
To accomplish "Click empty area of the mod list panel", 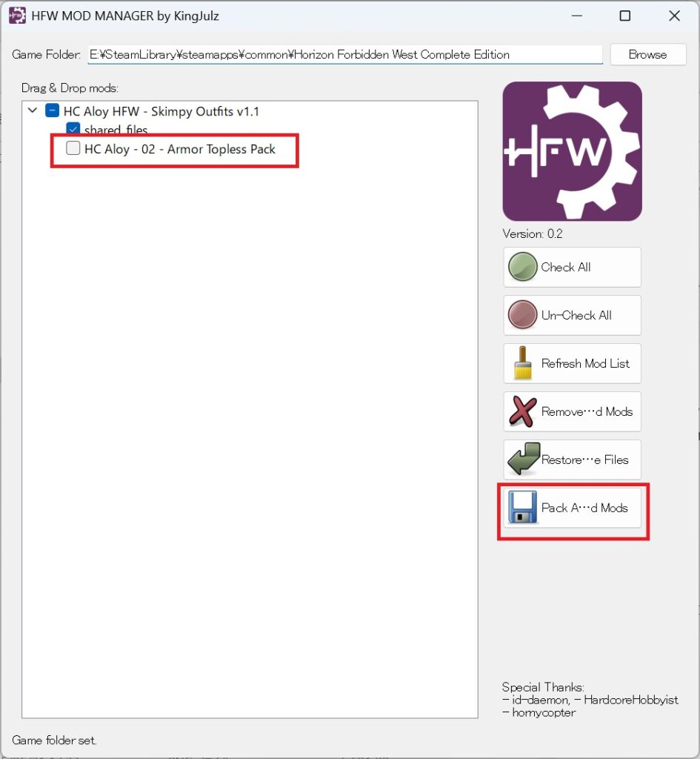I will pos(250,436).
